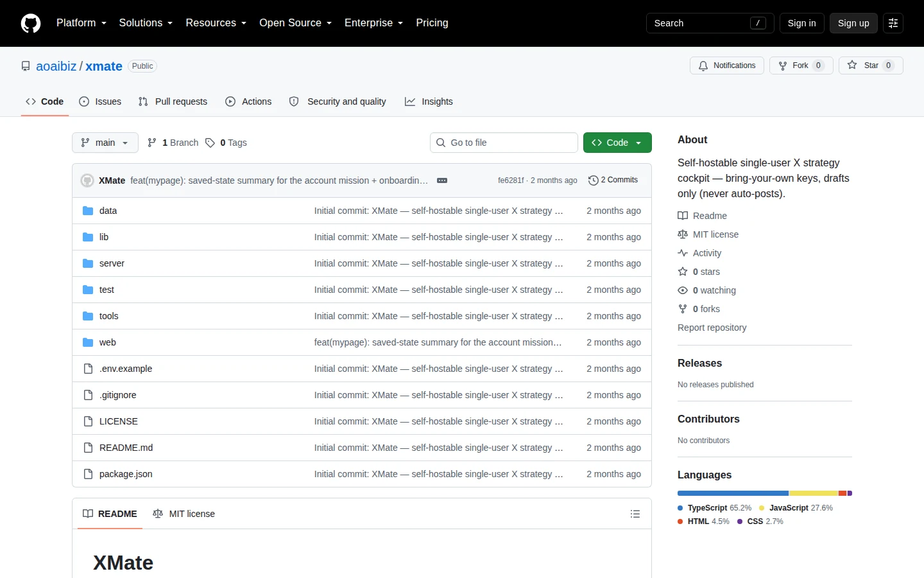Open the appearance settings icon in header
This screenshot has width=924, height=578.
point(893,23)
